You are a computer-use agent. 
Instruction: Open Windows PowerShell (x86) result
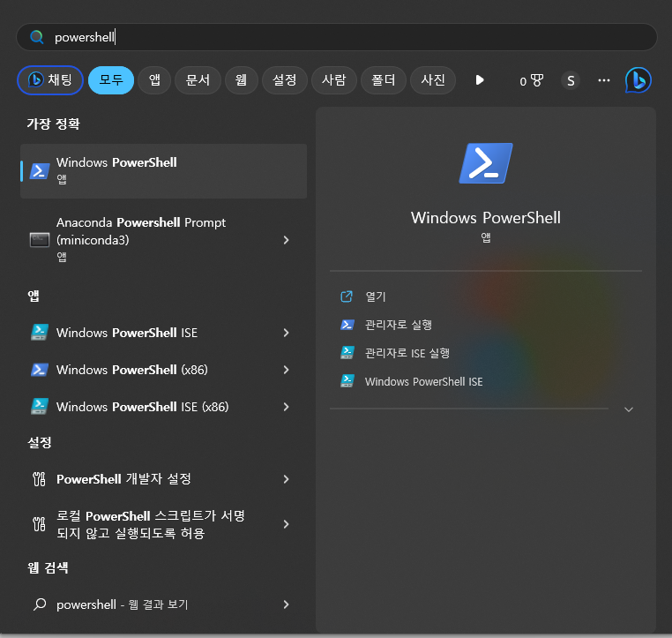(163, 370)
